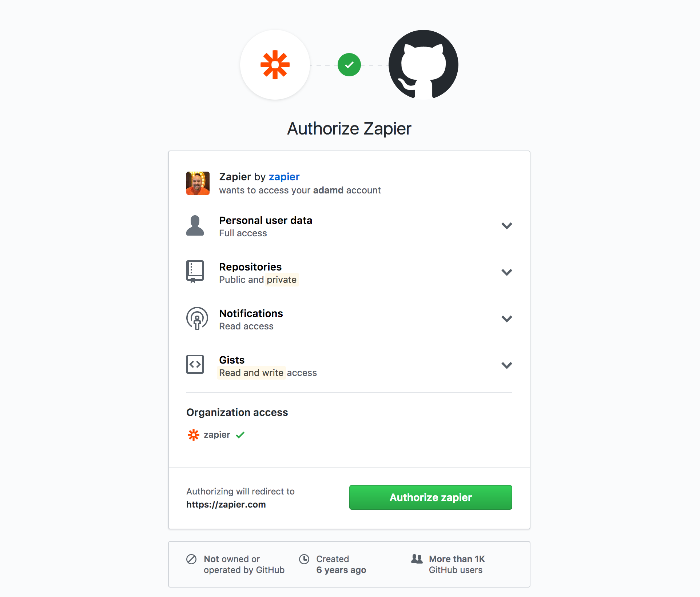Expand the Repositories access details
This screenshot has height=597, width=700.
tap(506, 272)
